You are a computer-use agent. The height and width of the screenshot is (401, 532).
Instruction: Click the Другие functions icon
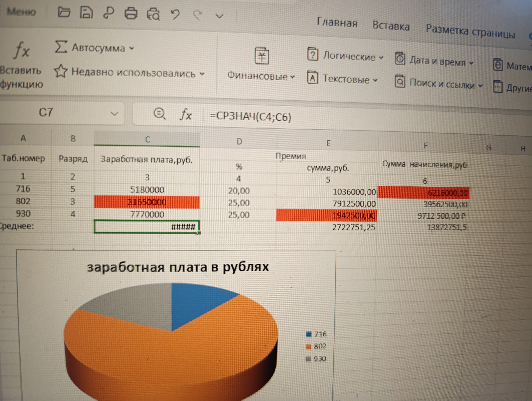(x=498, y=87)
